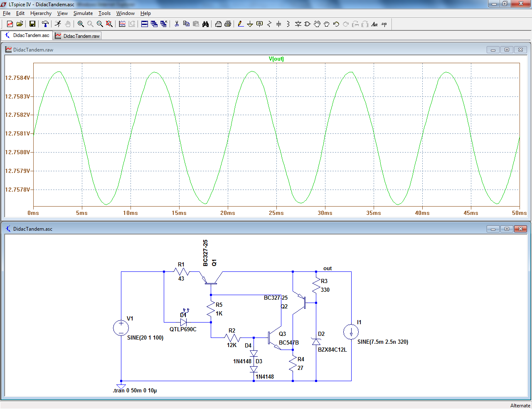Click the 12.7584V vertical axis label
532x409 pixels.
tap(17, 78)
